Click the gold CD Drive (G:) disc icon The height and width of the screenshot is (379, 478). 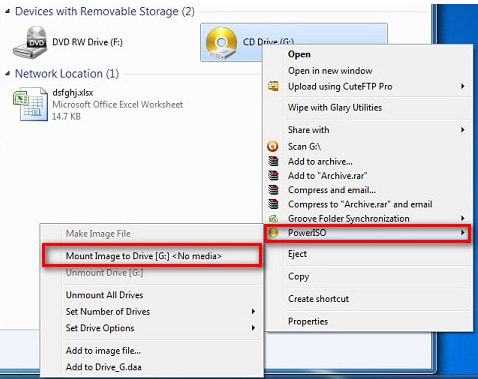tap(221, 43)
